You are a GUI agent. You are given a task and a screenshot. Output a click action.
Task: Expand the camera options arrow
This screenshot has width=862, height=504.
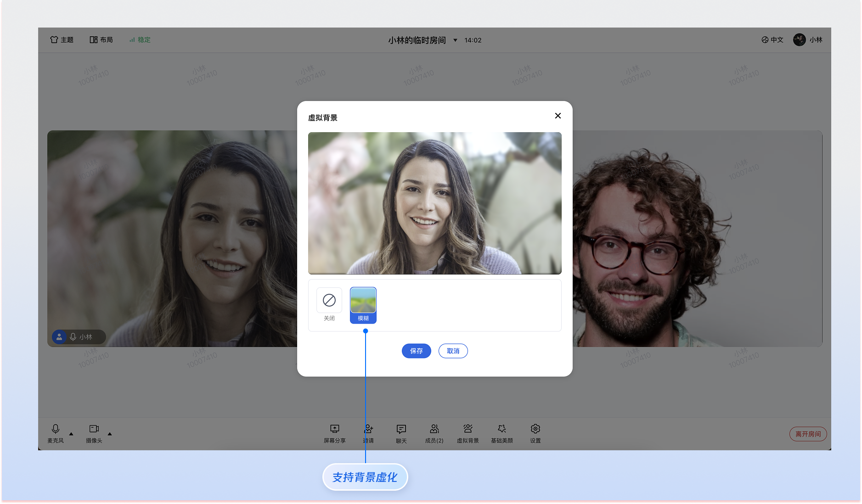[110, 434]
